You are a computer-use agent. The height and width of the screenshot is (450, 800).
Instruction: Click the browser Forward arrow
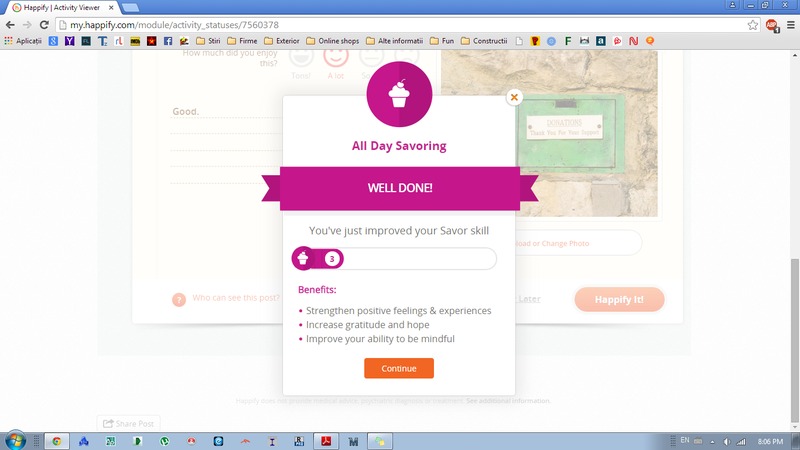click(x=27, y=24)
